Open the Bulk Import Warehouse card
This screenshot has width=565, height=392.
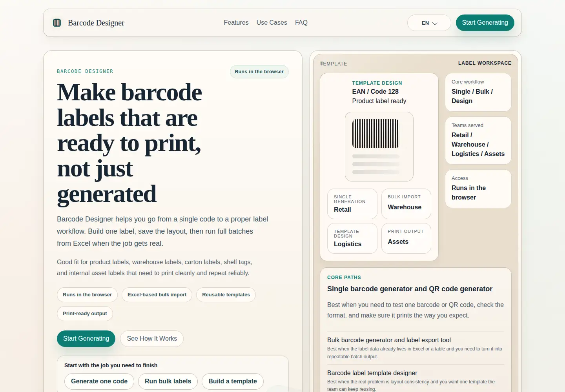[406, 204]
